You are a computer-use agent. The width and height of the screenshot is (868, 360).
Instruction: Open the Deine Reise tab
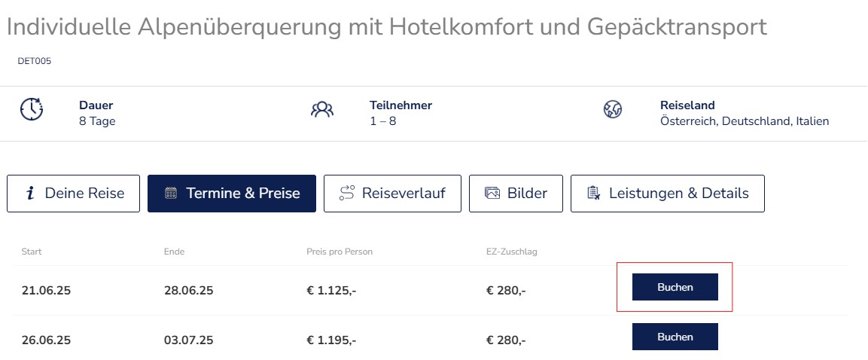point(73,194)
